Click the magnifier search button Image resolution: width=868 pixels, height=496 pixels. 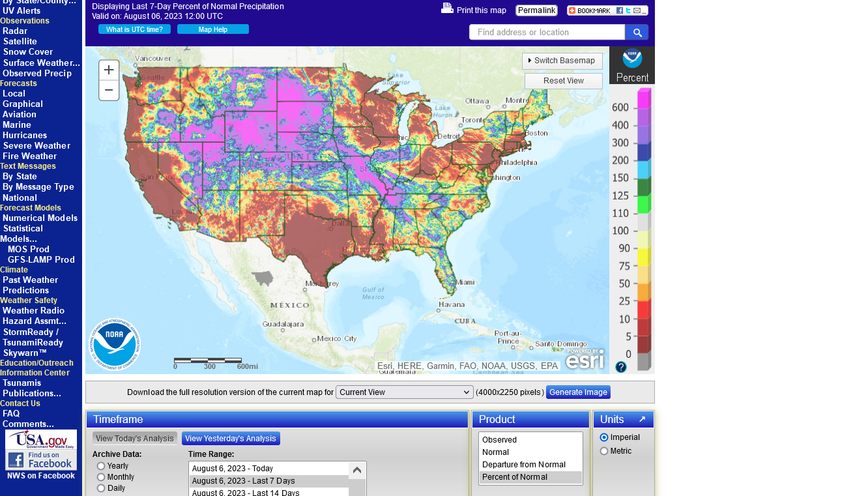637,33
